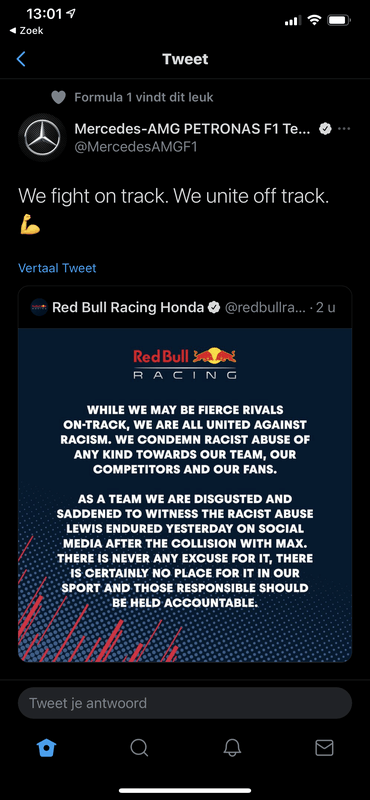Screen dimensions: 370x800
Task: Open the Red Bull Racing Honda quoted author
Action: point(128,308)
